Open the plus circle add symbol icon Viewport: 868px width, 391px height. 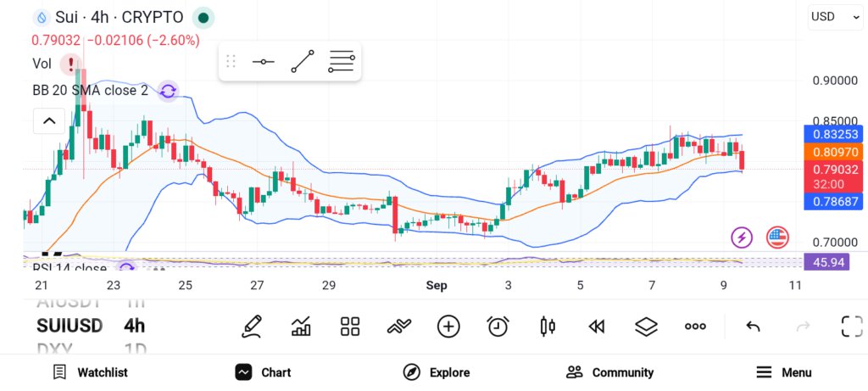(x=448, y=327)
